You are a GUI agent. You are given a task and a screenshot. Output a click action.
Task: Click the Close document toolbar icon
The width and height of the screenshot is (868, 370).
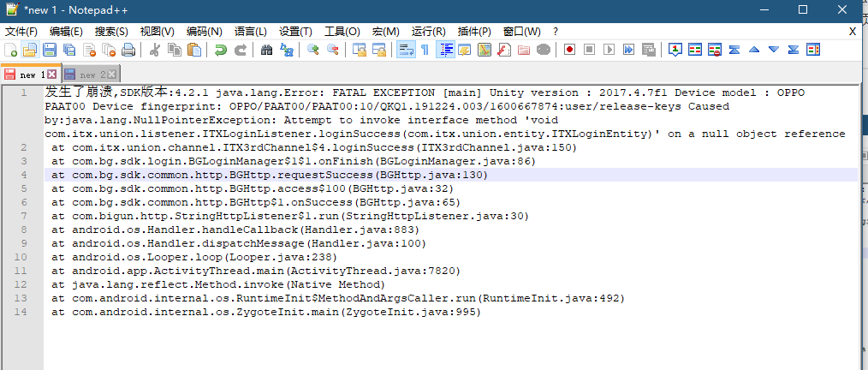coord(89,50)
